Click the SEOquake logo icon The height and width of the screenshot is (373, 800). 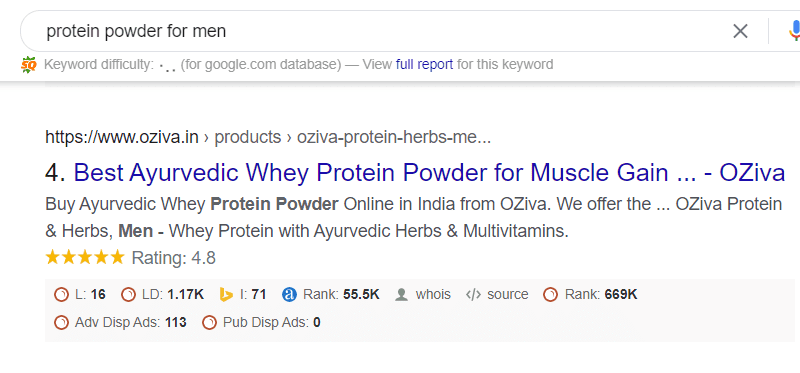click(x=29, y=65)
